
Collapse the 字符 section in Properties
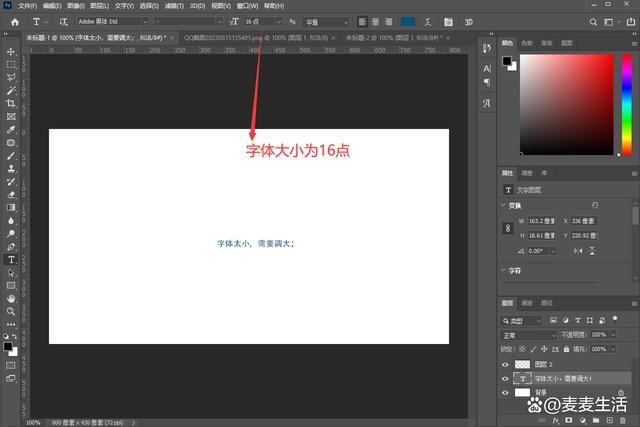pyautogui.click(x=503, y=270)
